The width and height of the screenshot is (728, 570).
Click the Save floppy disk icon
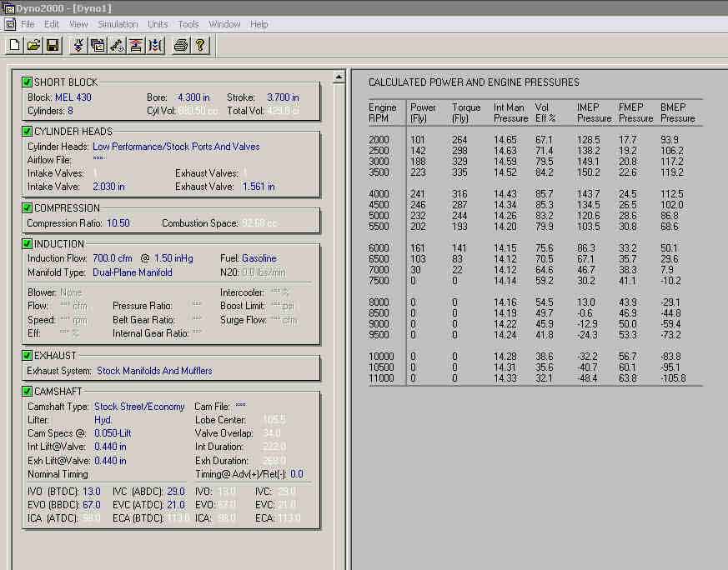(x=52, y=45)
